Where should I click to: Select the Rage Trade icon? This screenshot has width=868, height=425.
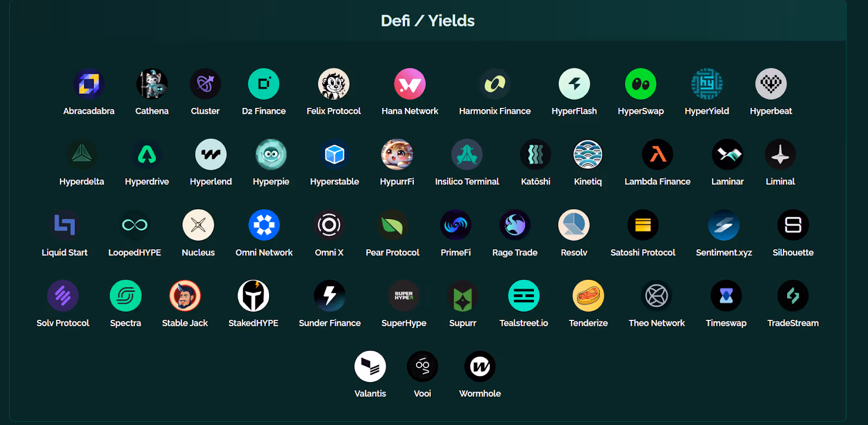click(515, 225)
